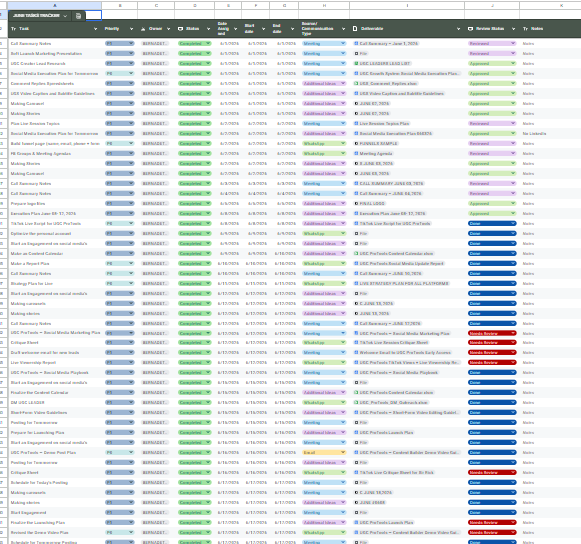The image size is (581, 544).
Task: Select column I header
Action: (407, 6)
